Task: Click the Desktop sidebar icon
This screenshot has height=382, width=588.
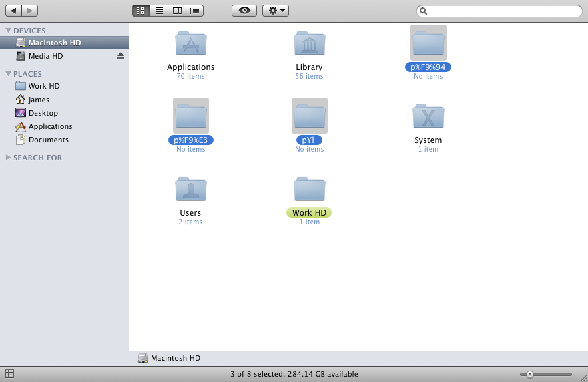Action: click(x=21, y=113)
